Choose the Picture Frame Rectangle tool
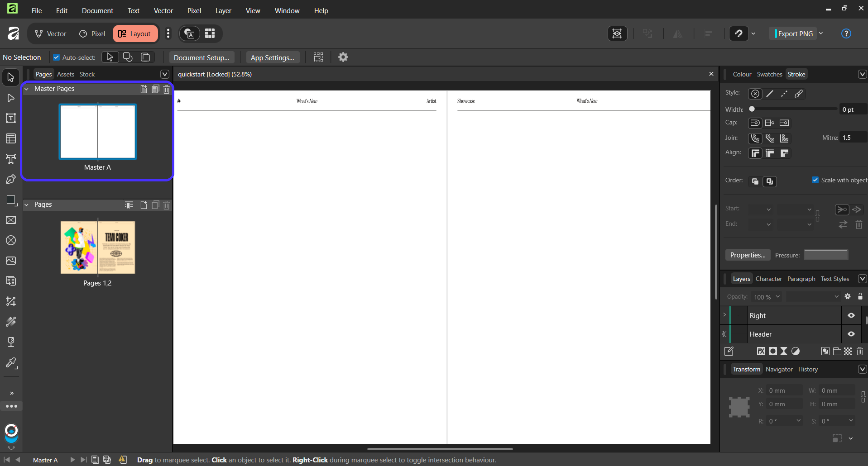The height and width of the screenshot is (466, 868). (x=11, y=220)
